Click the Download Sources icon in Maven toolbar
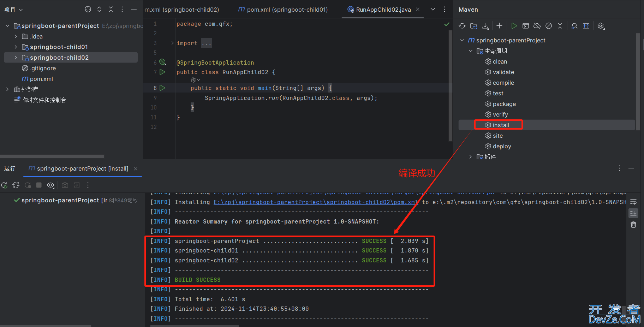Screen dimensions: 644x327 coord(486,26)
